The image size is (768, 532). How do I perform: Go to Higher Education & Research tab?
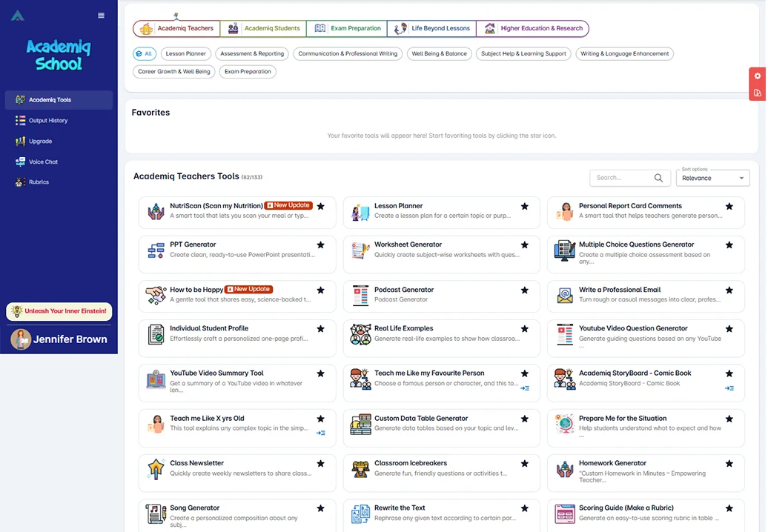click(533, 28)
